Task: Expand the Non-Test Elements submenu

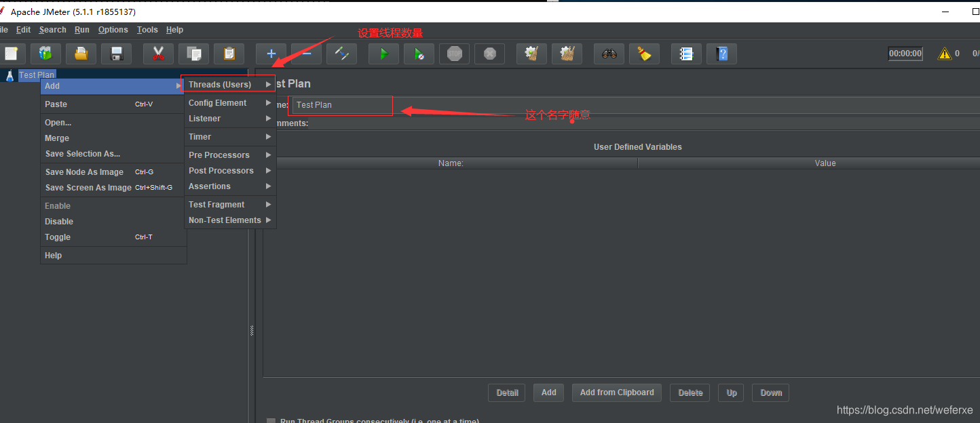Action: (x=230, y=220)
